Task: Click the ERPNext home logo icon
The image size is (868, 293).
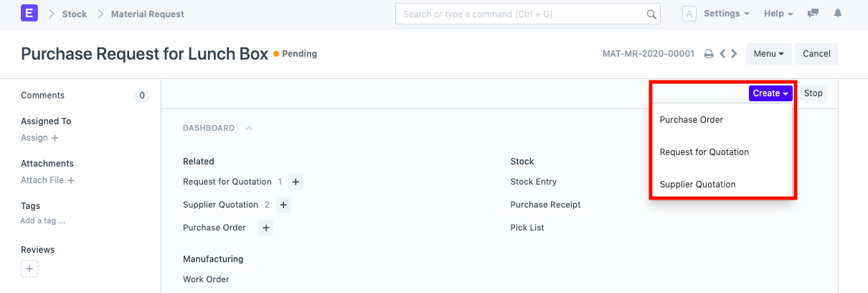Action: (x=29, y=14)
